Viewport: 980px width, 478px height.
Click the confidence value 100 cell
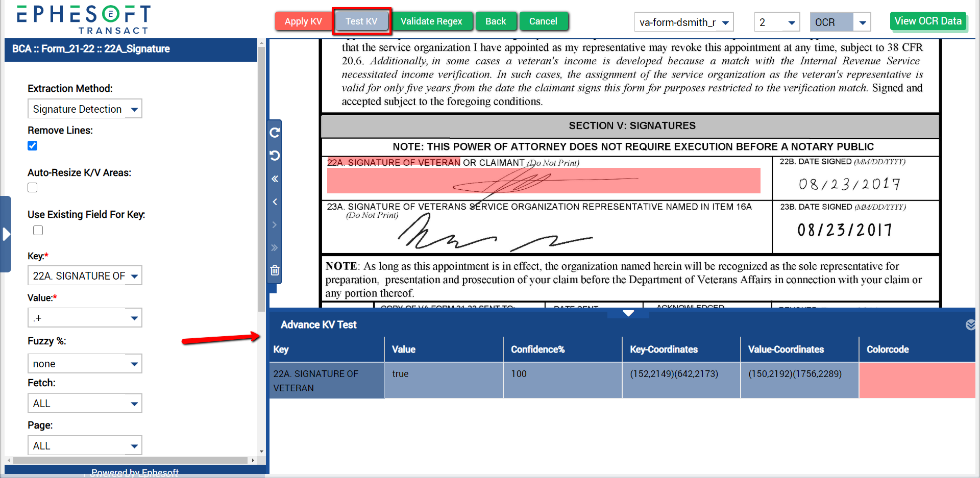click(562, 381)
